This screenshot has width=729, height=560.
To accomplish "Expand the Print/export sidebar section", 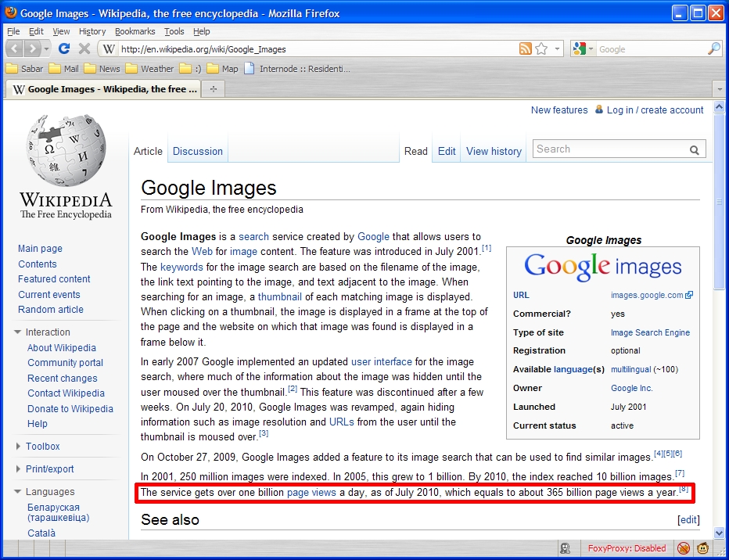I will click(x=45, y=469).
